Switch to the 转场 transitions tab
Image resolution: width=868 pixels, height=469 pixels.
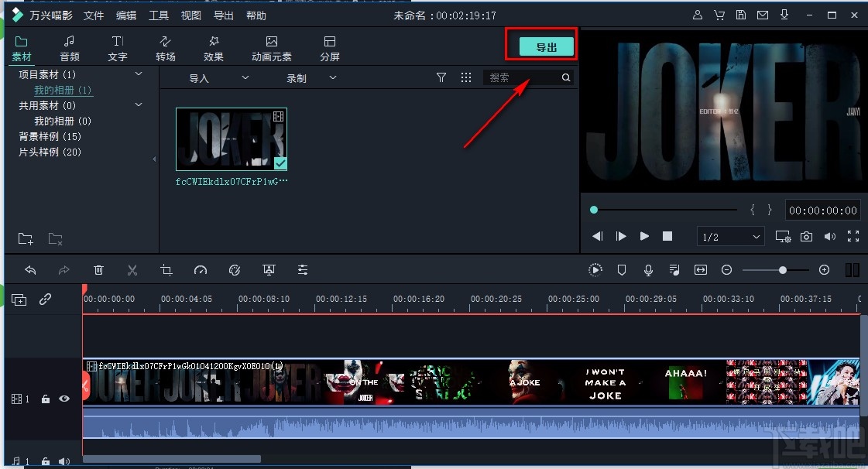tap(166, 49)
